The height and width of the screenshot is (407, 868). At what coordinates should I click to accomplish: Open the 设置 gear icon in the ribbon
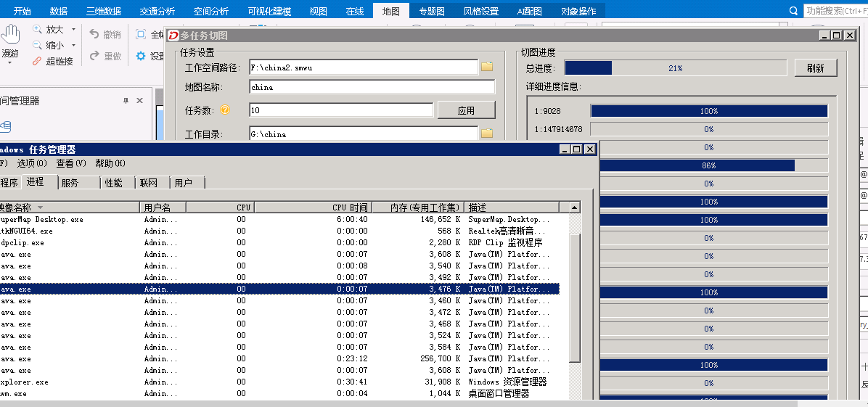pos(141,56)
